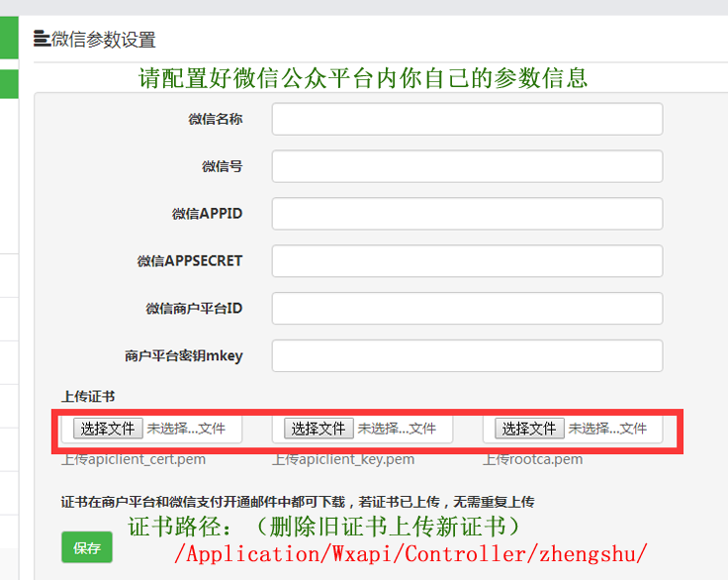Click the 上传rootca.pem hint text
728x580 pixels.
click(x=532, y=459)
